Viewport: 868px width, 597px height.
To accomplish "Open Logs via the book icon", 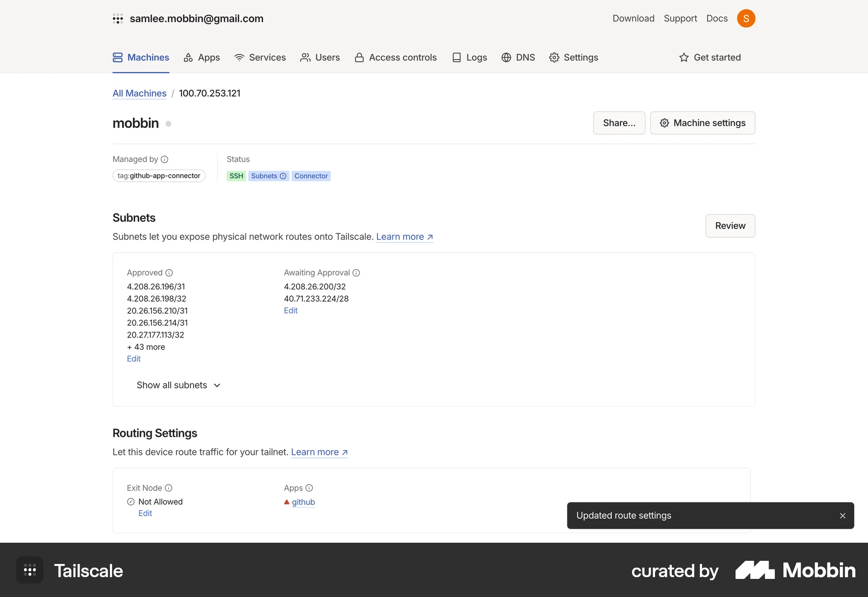I will [458, 57].
